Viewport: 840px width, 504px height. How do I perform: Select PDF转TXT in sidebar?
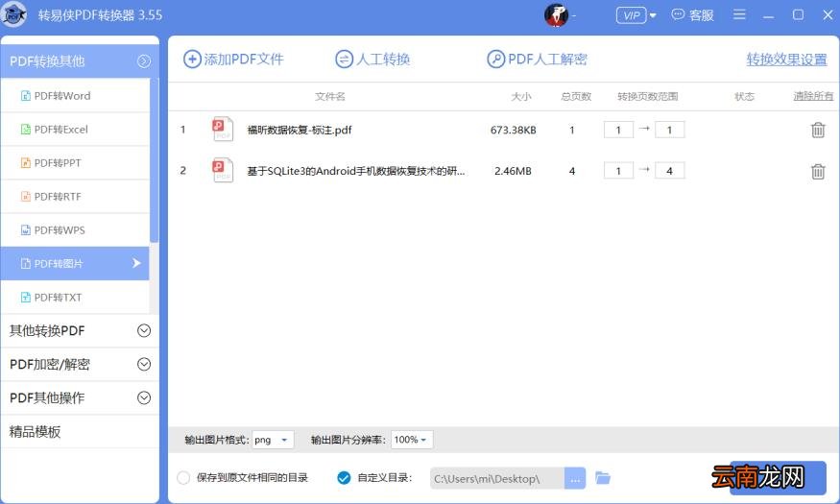click(75, 298)
